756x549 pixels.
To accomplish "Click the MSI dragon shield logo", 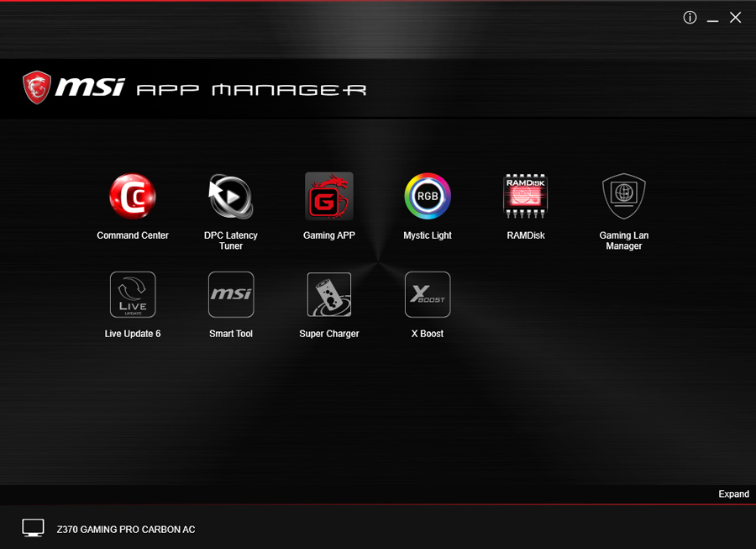I will point(37,87).
